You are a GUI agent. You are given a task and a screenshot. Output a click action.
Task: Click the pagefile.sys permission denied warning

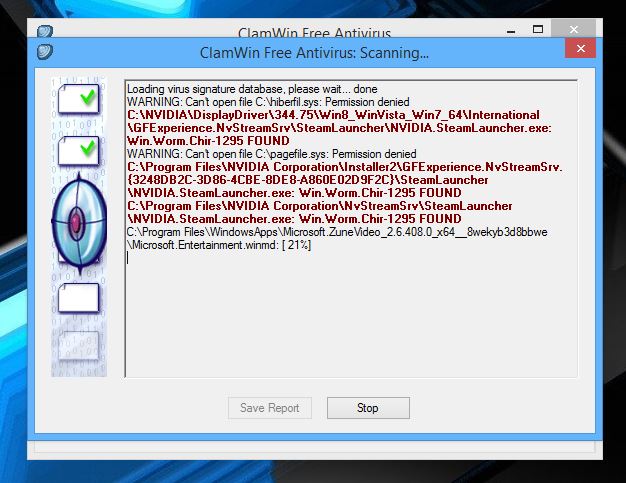(x=271, y=154)
